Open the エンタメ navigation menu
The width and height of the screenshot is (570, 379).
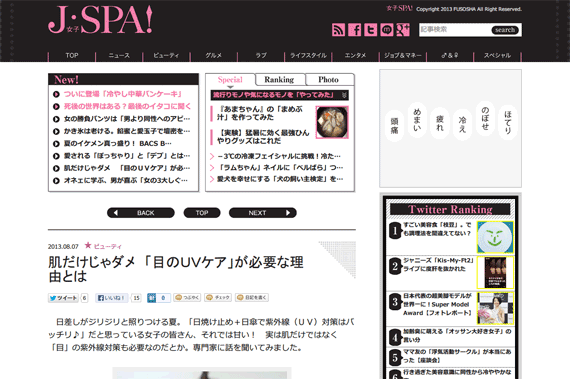[356, 56]
